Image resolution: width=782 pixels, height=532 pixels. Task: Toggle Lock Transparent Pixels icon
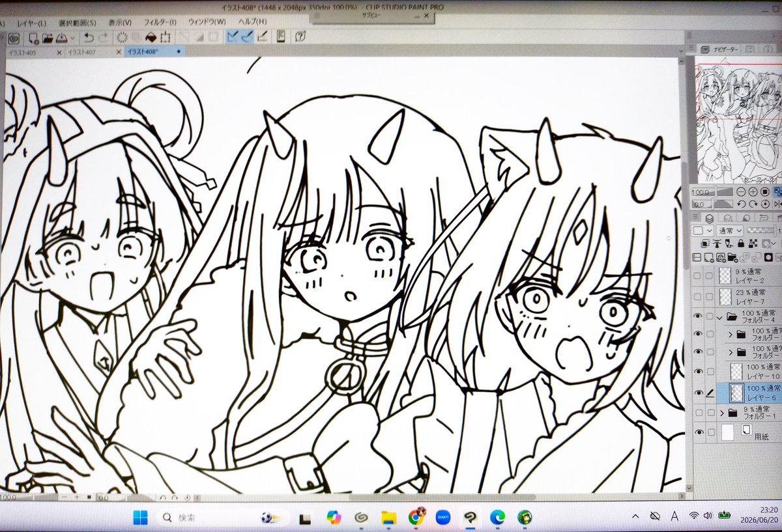pos(753,244)
